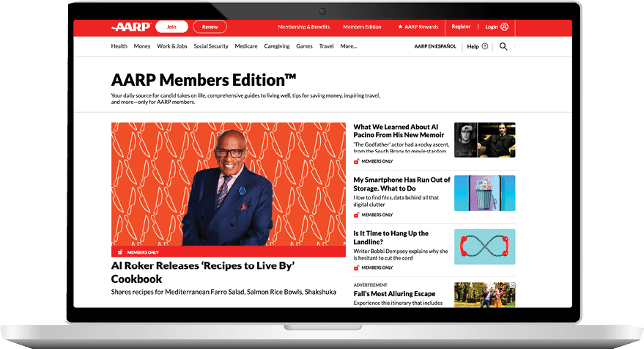This screenshot has width=644, height=349.
Task: Open 'My Smartphone Has Run Out of Storage' headline
Action: tap(401, 184)
